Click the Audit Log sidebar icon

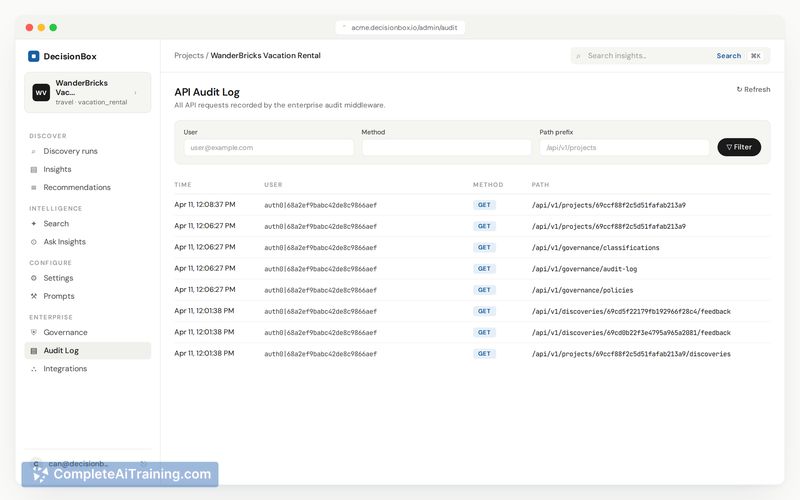pos(34,351)
